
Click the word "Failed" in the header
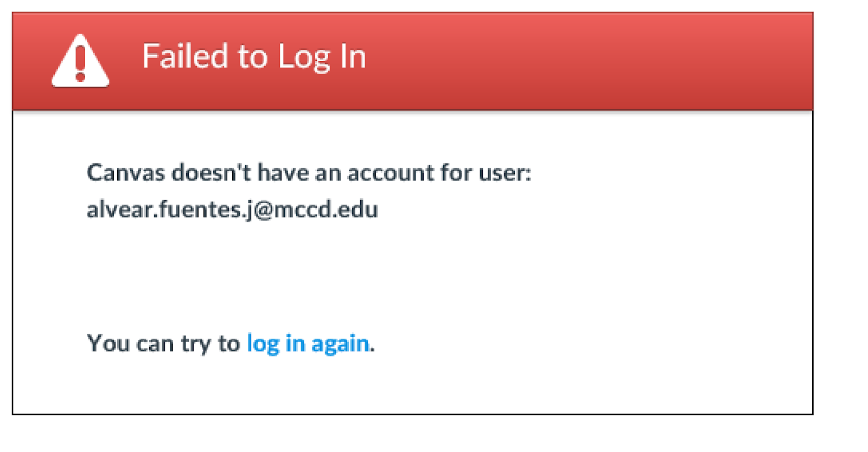(x=185, y=56)
